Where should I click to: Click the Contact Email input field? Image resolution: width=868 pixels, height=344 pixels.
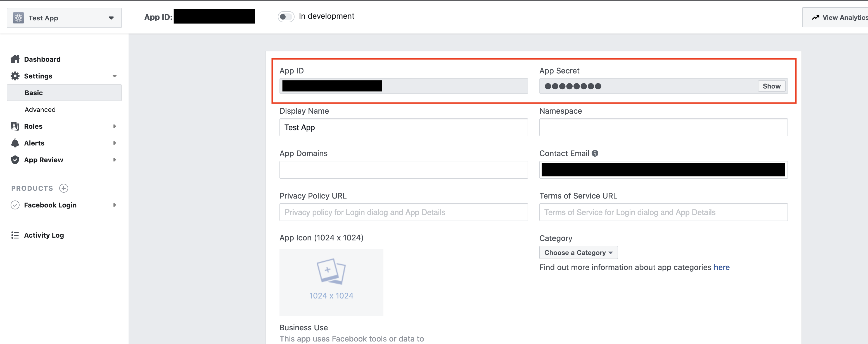pos(663,170)
